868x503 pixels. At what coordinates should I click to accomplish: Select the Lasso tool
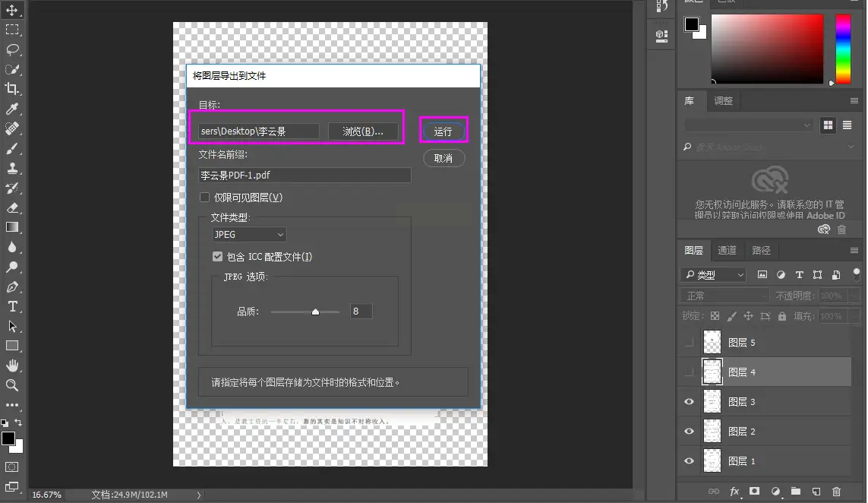click(11, 49)
